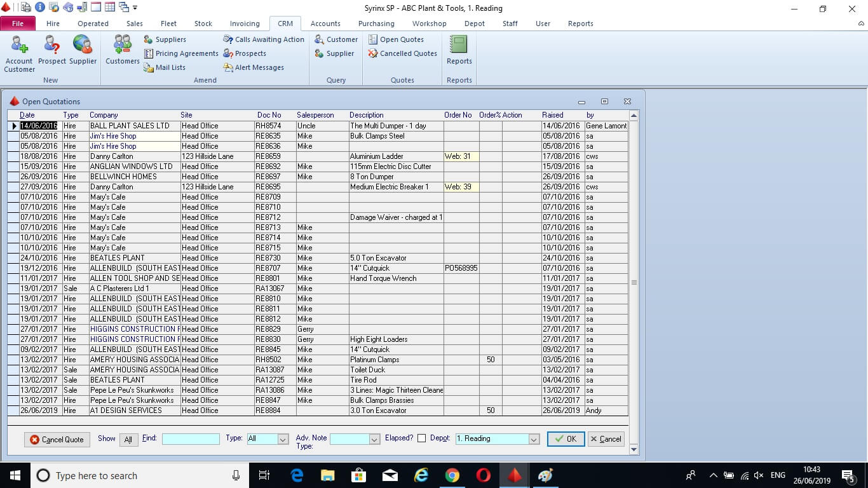Click ANGLIAN WINDOWS LTD company cell
Screen dimensions: 868x488
pos(134,166)
